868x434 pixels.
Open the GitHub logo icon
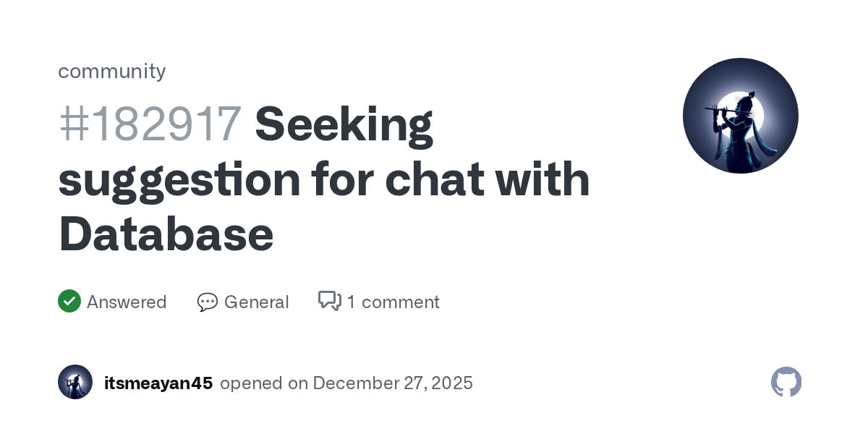coord(786,382)
